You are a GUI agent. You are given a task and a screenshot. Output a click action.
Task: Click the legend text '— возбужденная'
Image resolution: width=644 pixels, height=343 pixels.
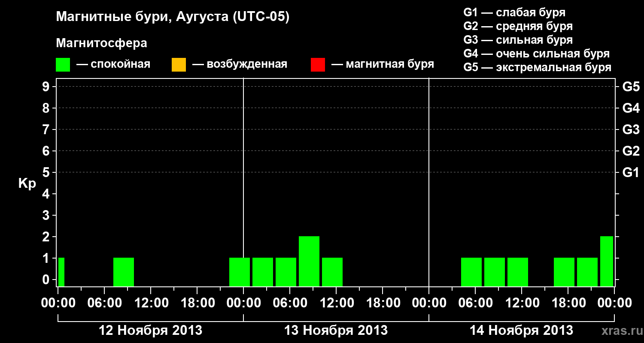point(240,64)
